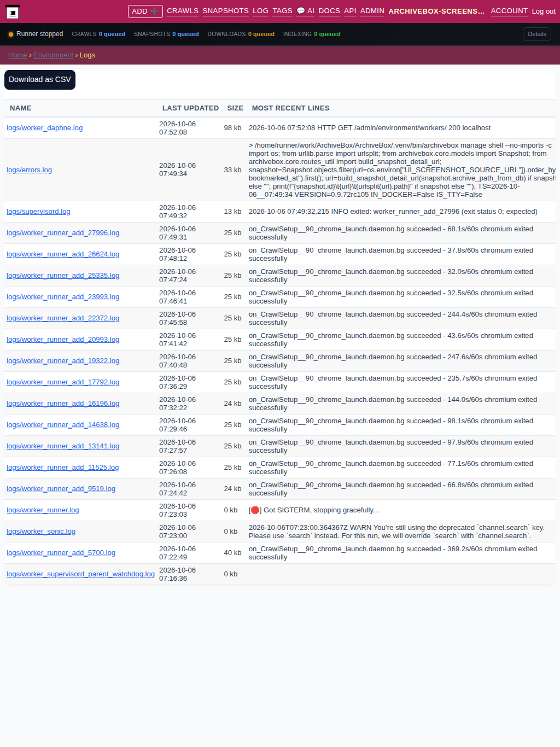Open logs/worker_runner_add_5700.log
Screen dimensions: 560x747
pos(61,553)
